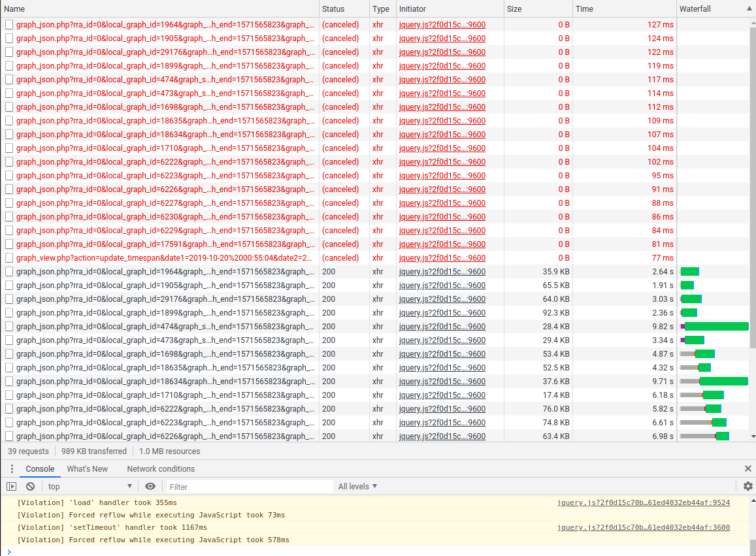Select canceled graph_id=1698 request name
This screenshot has height=556, width=756.
click(165, 107)
